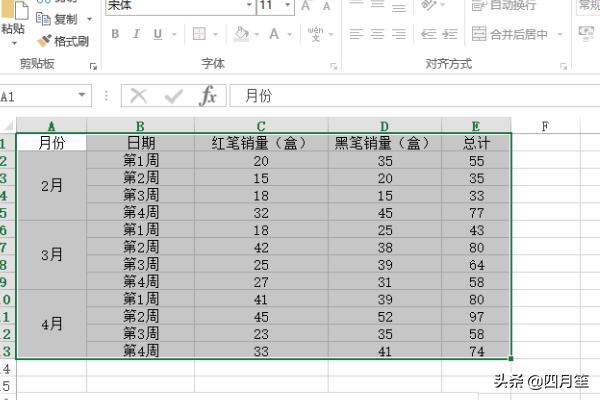Click the Fill Color bucket icon
This screenshot has width=600, height=400.
[241, 34]
